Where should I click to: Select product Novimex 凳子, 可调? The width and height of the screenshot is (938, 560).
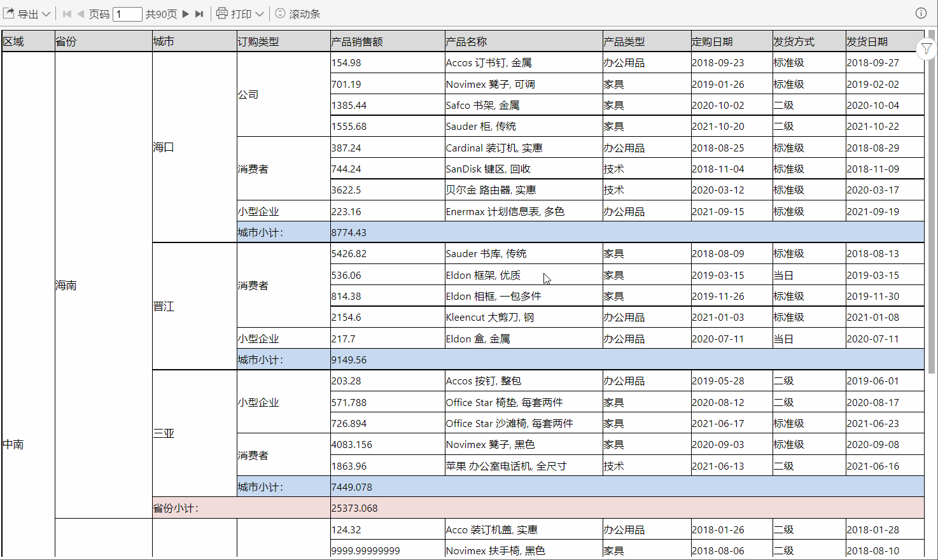click(524, 84)
